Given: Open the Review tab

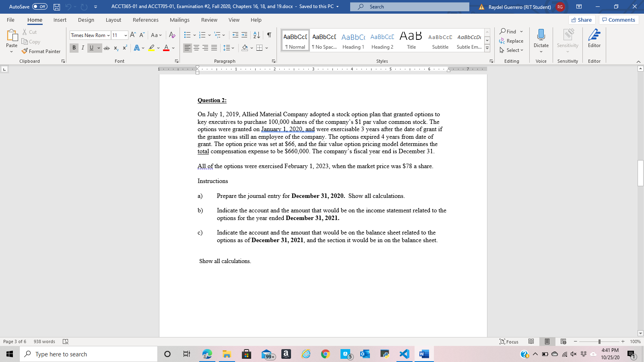Looking at the screenshot, I should point(209,20).
